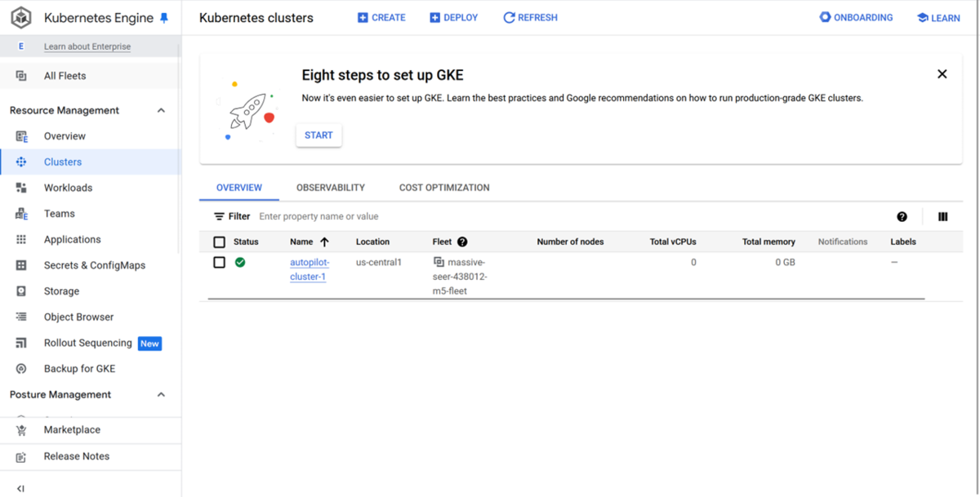Collapse the Resource Management section

[x=161, y=110]
